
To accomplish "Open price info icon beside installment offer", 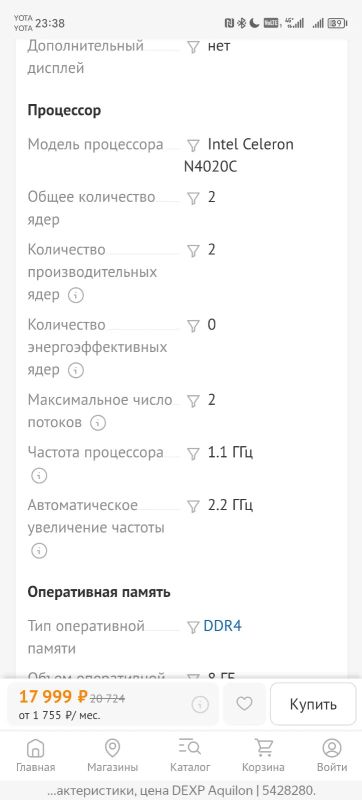I will [x=200, y=705].
